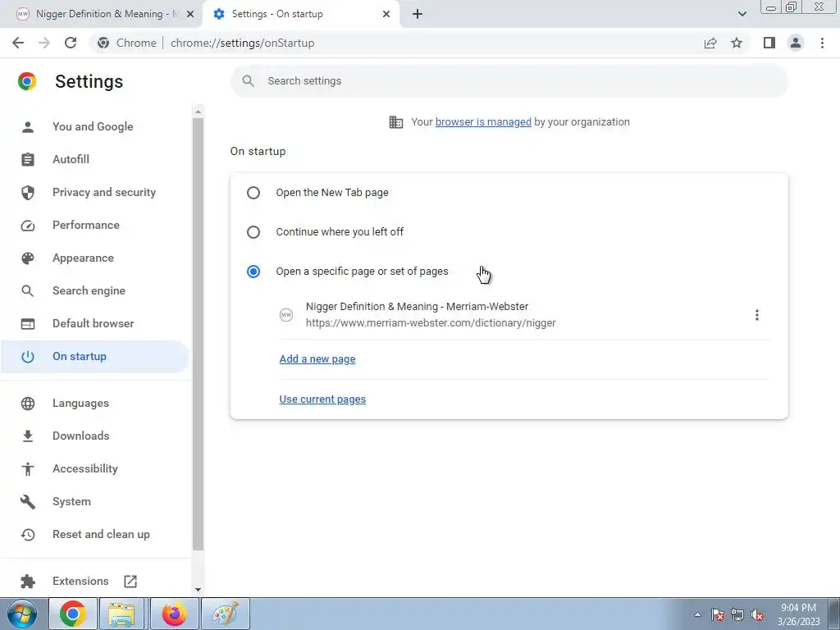Image resolution: width=840 pixels, height=630 pixels.
Task: Click the address bar URL chrome://settings/onStartup
Action: point(242,43)
